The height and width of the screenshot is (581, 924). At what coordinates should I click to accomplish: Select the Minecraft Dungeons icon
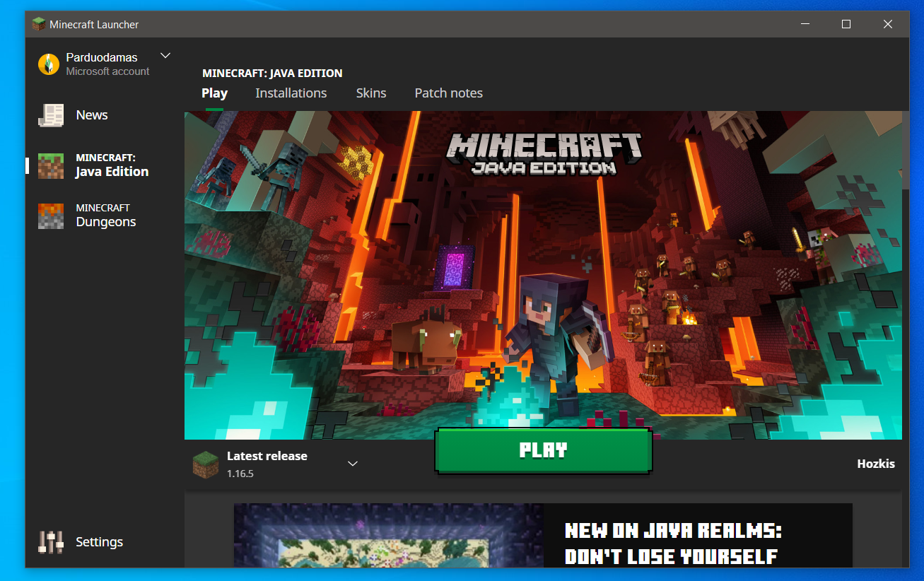[x=50, y=216]
